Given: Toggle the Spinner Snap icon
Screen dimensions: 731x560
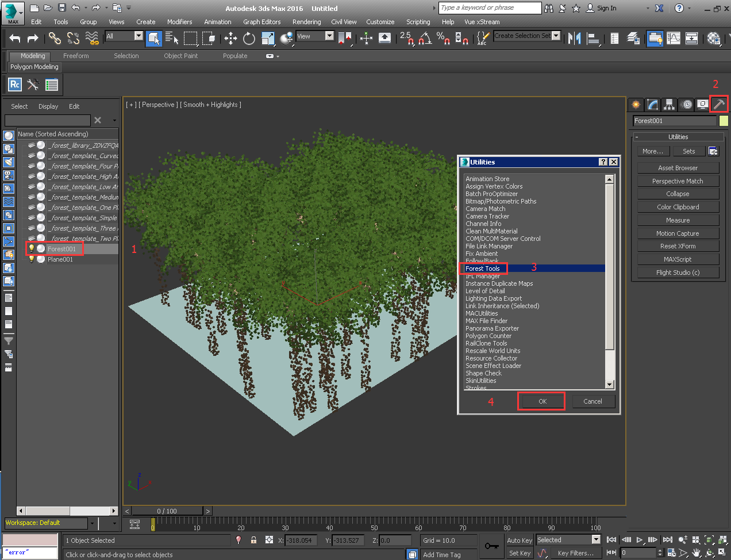Looking at the screenshot, I should 461,39.
